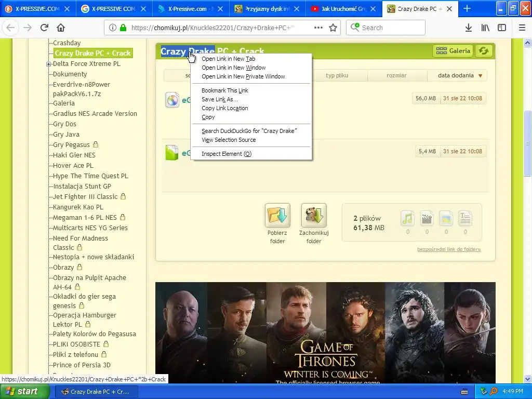
Task: Click the on-screen keyboard tray icon
Action: pyautogui.click(x=464, y=392)
